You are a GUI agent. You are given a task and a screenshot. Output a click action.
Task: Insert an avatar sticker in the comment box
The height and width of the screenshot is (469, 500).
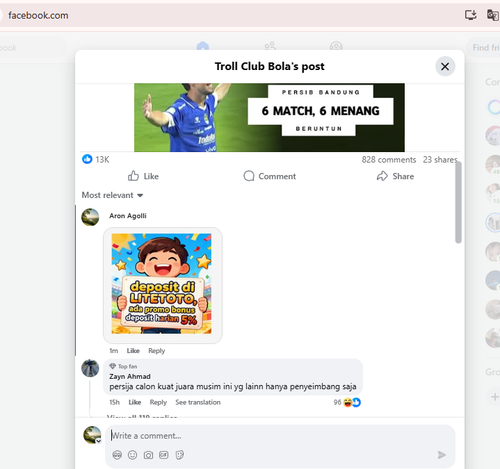(x=117, y=455)
